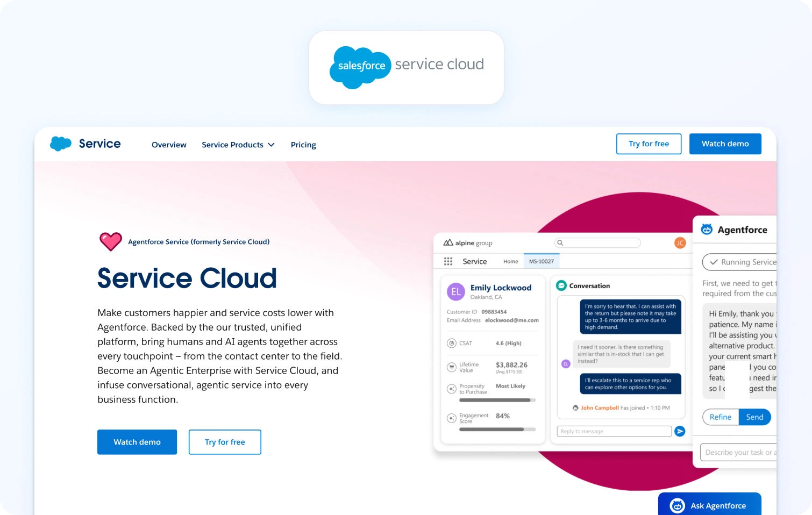Click the 84% engagement score value
This screenshot has width=812, height=515.
pos(503,416)
